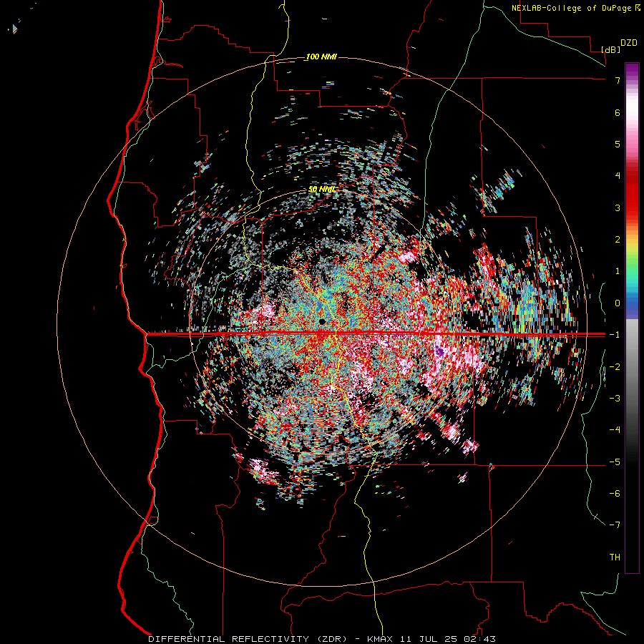
Task: Click the black radar site dot
Action: coord(322,321)
